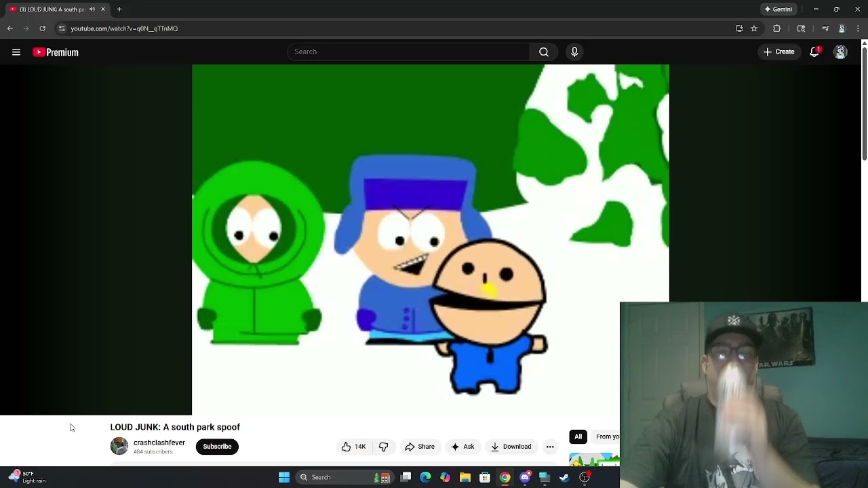Open Chrome three-dot menu

[x=858, y=28]
